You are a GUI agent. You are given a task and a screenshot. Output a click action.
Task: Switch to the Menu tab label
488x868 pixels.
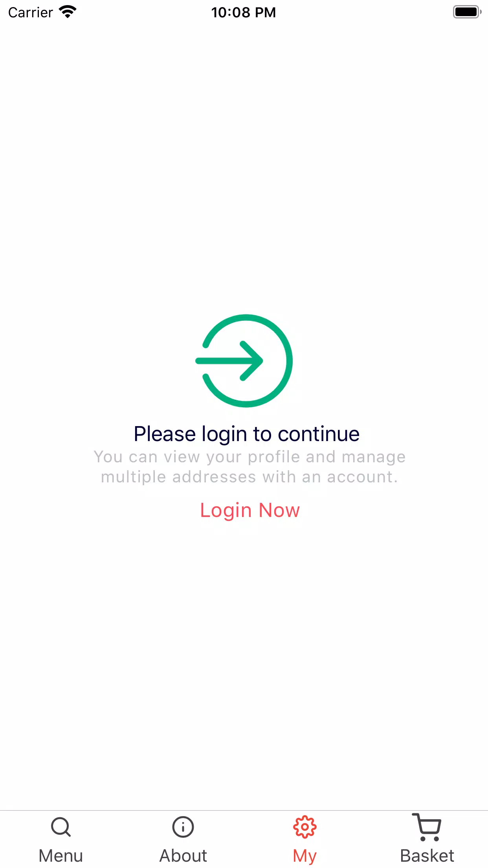pos(61,856)
